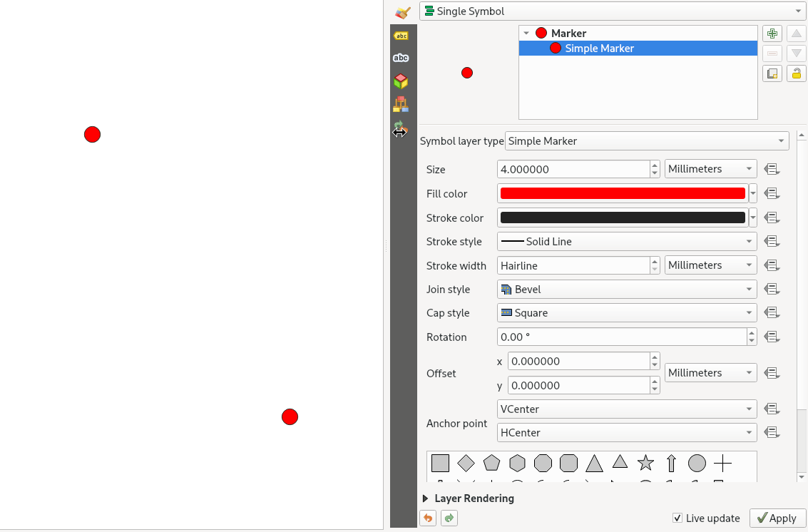
Task: Expand the Layer Rendering section
Action: click(426, 498)
